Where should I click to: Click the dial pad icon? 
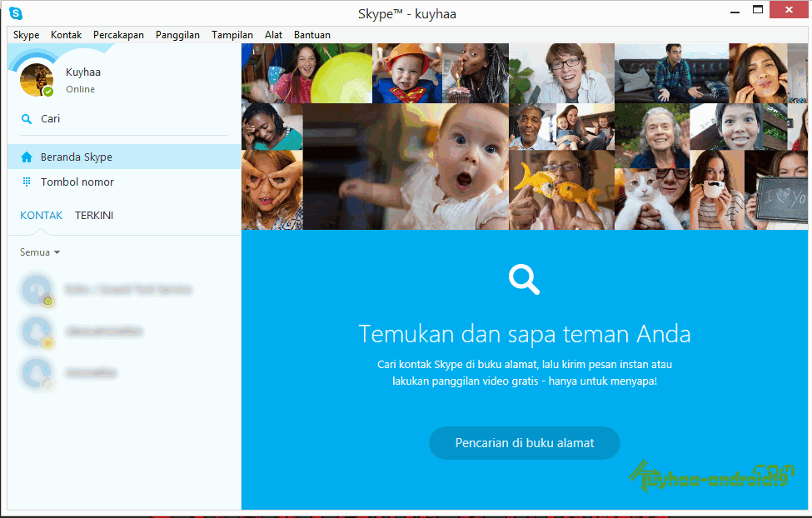(x=27, y=182)
